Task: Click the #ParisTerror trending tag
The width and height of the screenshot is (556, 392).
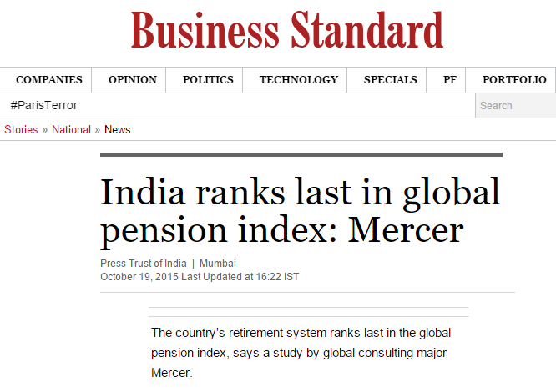Action: (44, 105)
